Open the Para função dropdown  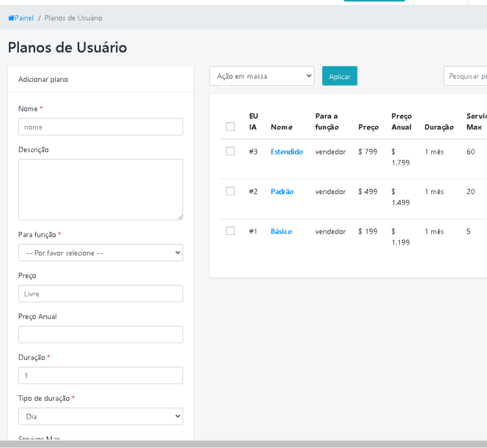coord(101,253)
